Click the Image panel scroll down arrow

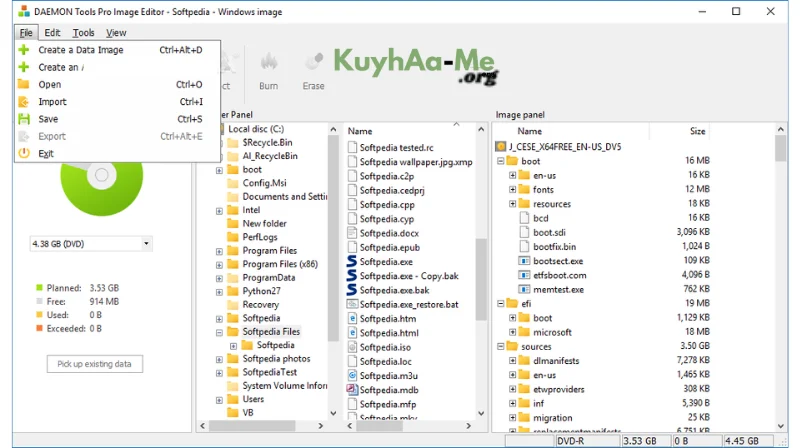pos(781,426)
